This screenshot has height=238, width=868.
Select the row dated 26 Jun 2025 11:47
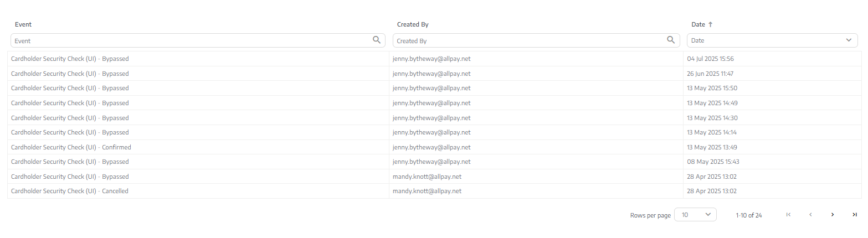click(x=434, y=74)
